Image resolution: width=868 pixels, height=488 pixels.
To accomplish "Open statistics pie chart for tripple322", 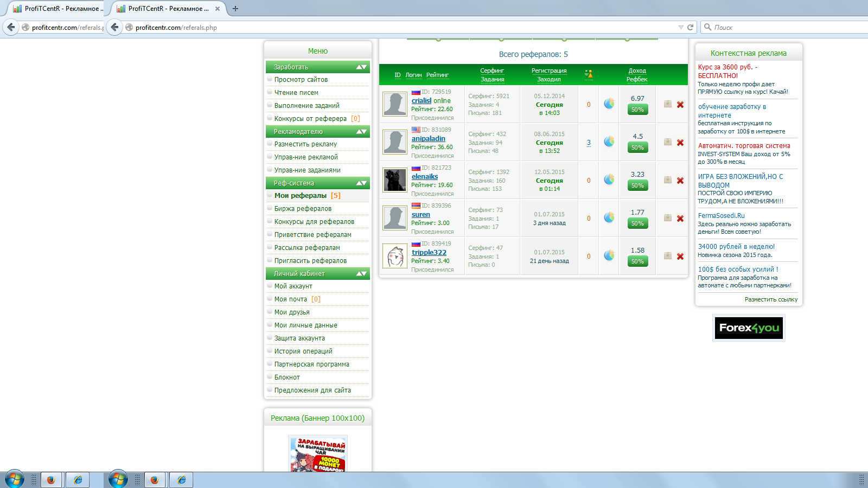I will [x=609, y=255].
